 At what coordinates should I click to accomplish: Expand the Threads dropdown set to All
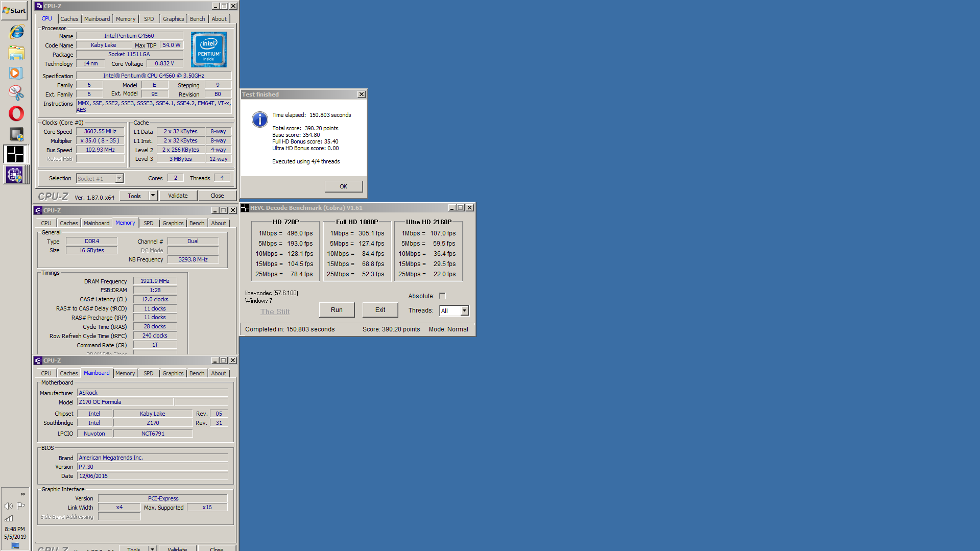(464, 310)
